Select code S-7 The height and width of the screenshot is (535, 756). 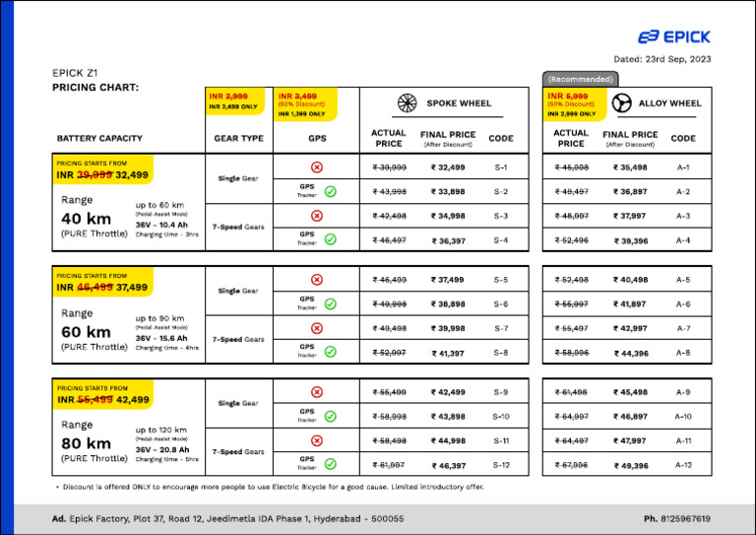[501, 328]
